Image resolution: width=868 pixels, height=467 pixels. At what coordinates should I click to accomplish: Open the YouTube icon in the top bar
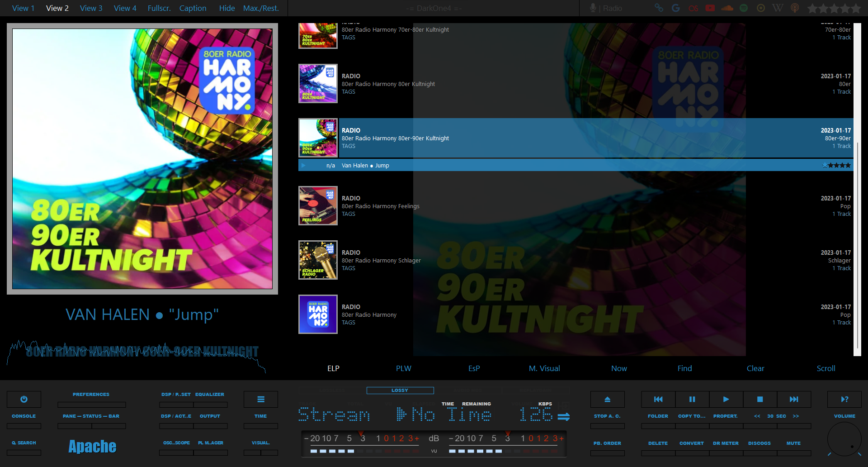coord(710,8)
